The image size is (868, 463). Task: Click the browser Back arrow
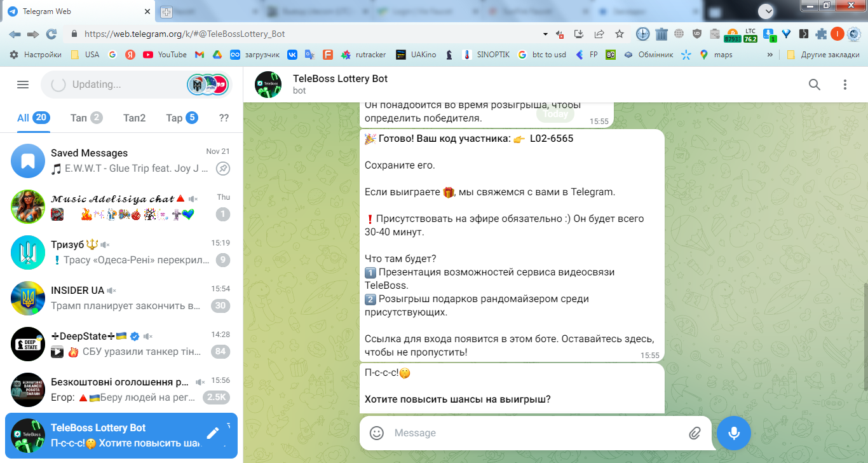(15, 34)
